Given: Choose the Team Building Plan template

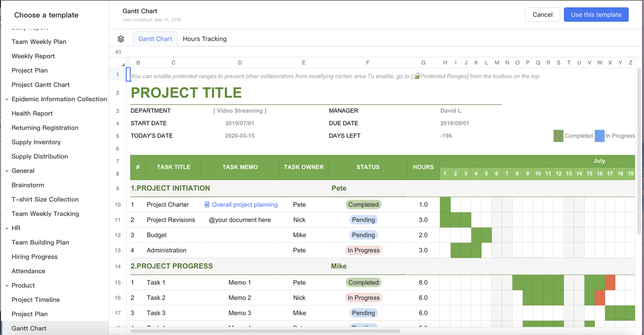Looking at the screenshot, I should 40,242.
